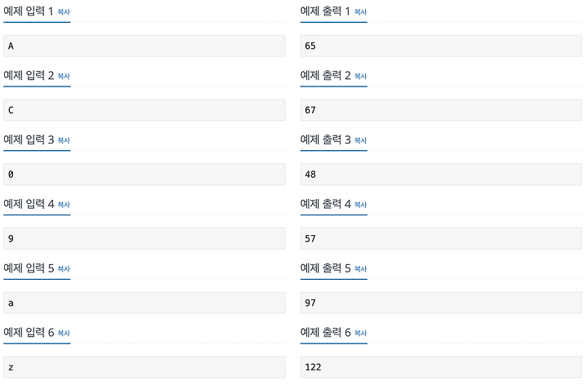Copy example output 4 via 복사 link
Screen dimensions: 588x385
360,205
